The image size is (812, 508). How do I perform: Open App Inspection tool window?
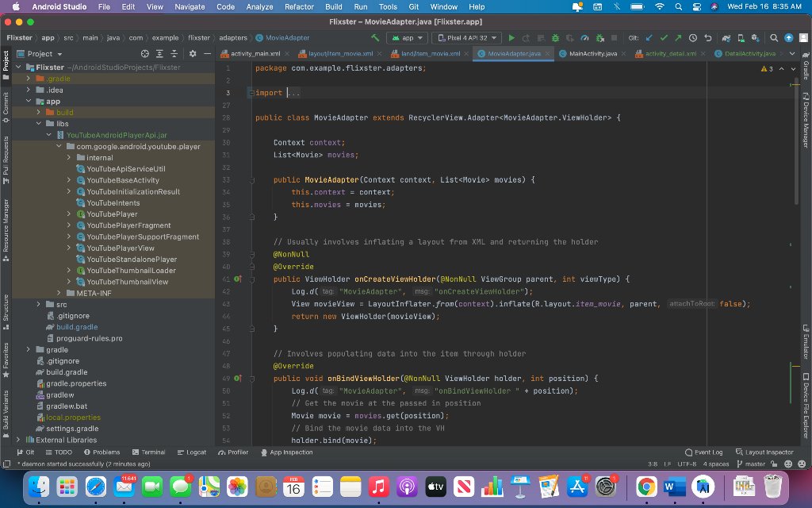(x=286, y=452)
